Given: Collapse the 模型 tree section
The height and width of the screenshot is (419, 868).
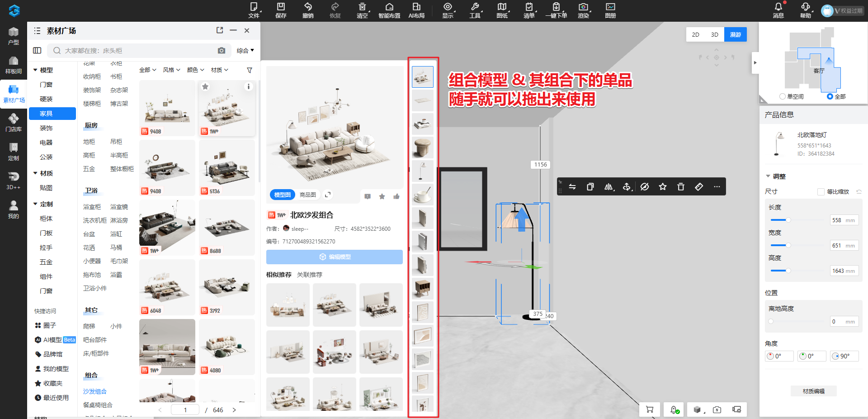Looking at the screenshot, I should pos(35,70).
